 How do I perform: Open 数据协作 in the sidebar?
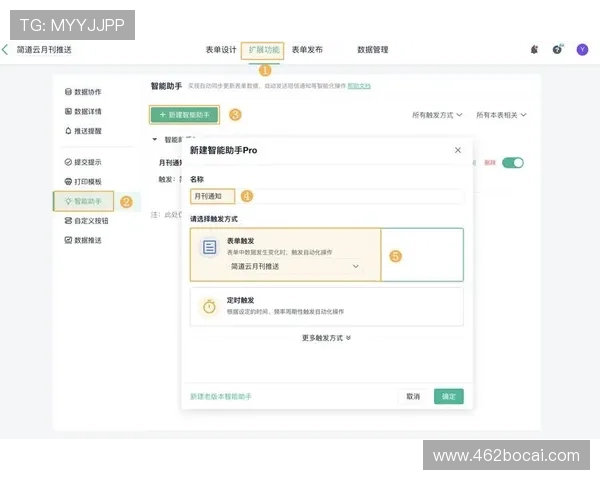83,92
